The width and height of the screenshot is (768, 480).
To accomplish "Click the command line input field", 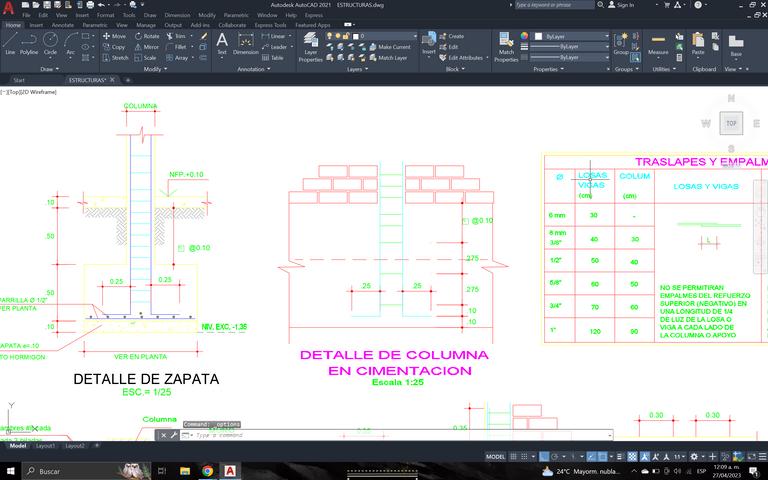I will point(397,435).
